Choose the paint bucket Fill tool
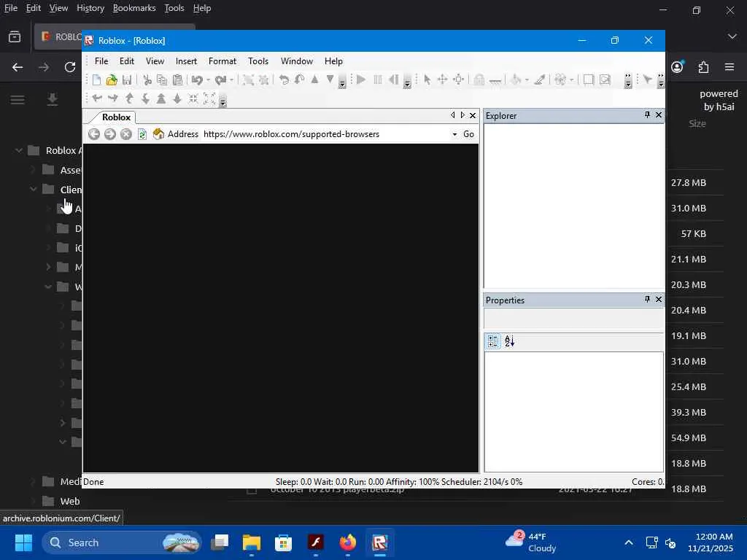 (516, 80)
